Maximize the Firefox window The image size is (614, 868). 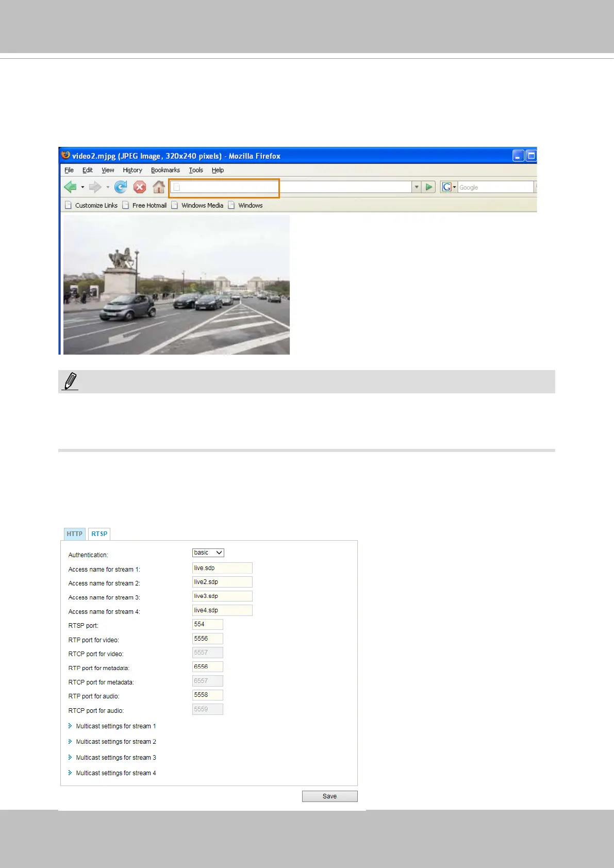[531, 156]
